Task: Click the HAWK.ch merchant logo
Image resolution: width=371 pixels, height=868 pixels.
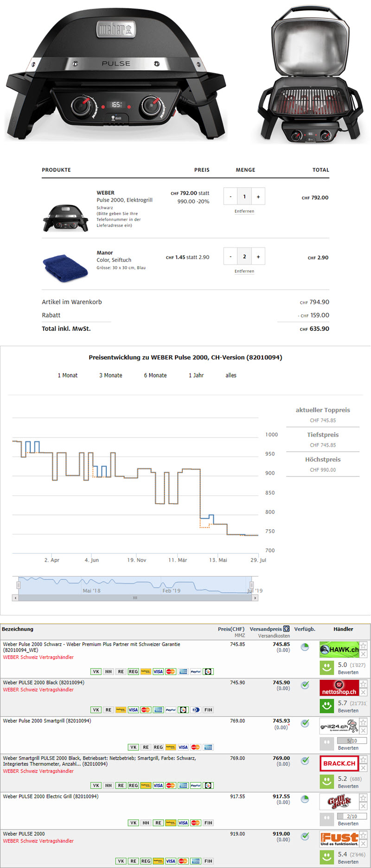Action: point(339,650)
